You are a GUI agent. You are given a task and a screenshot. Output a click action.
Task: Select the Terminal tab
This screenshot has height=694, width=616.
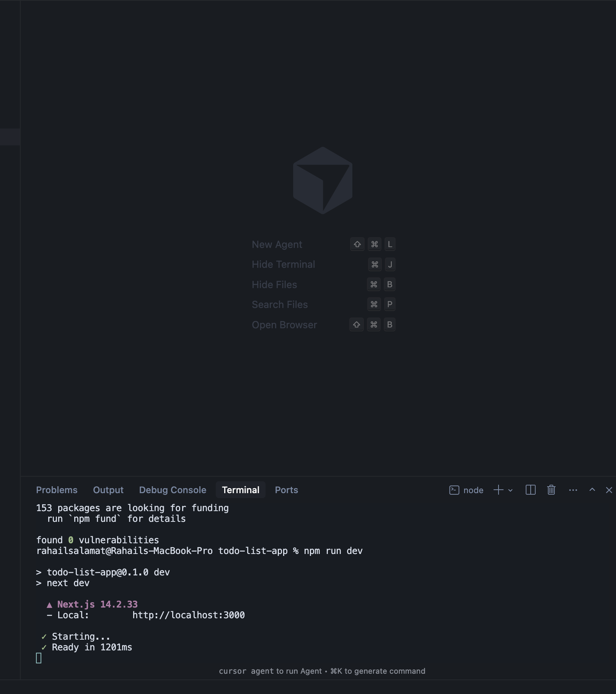coord(241,490)
